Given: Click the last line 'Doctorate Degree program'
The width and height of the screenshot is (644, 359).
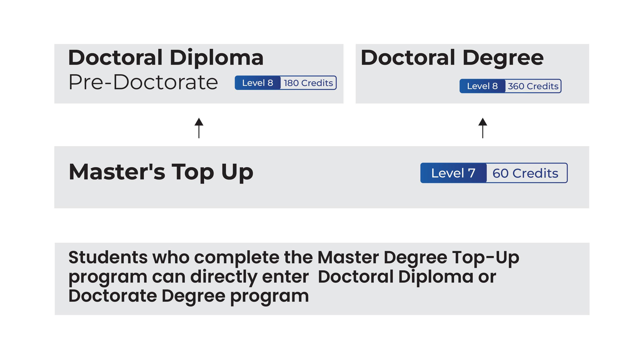Looking at the screenshot, I should click(x=188, y=296).
